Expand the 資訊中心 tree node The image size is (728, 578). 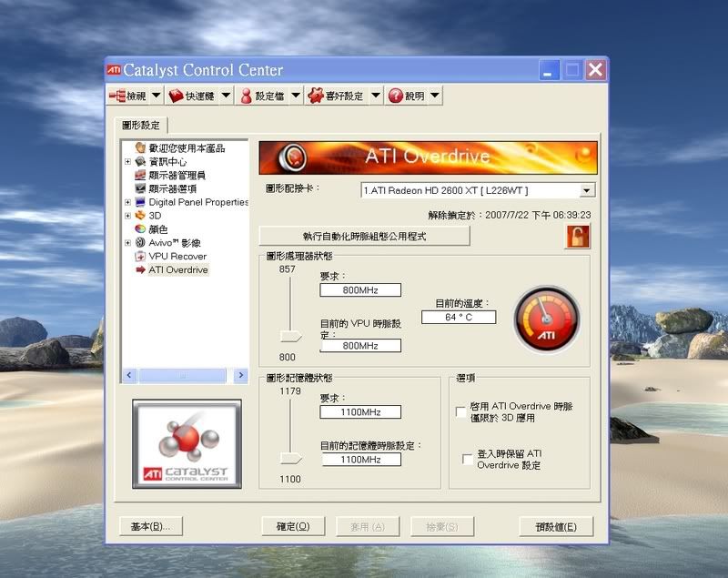coord(127,161)
